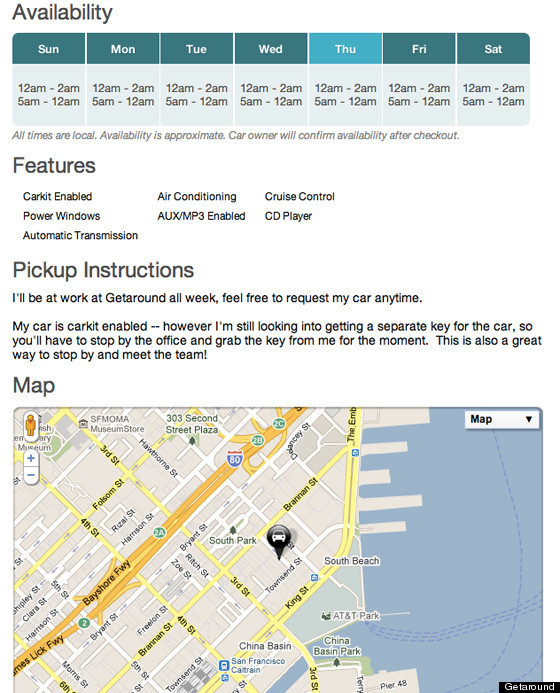Click the China Basin Park tree icon
560x693 pixels.
click(x=336, y=662)
